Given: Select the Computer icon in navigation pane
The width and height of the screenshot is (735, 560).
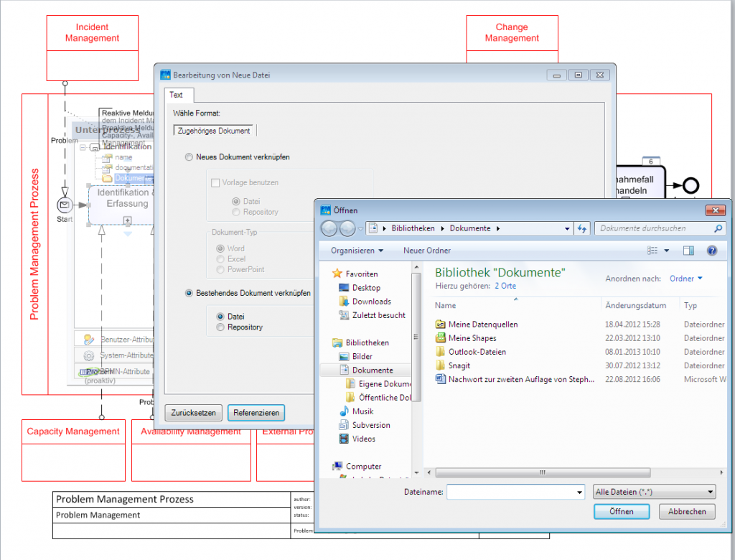Looking at the screenshot, I should 337,466.
